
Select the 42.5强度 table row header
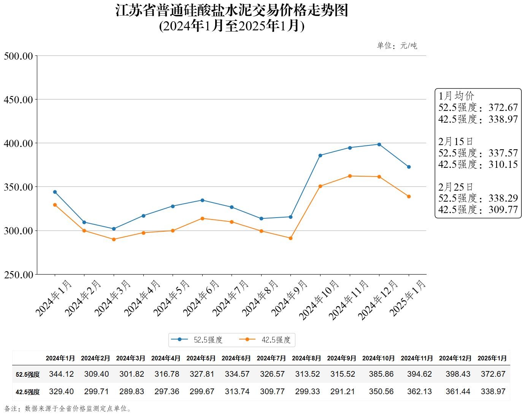pyautogui.click(x=28, y=392)
